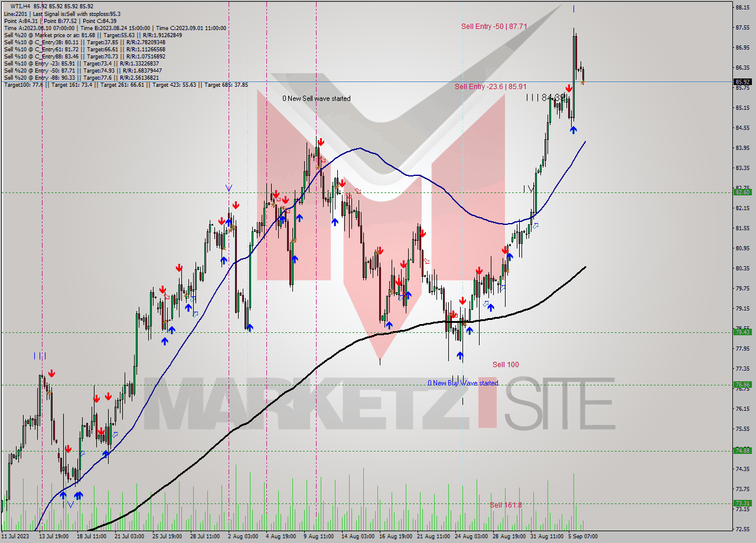Click the 81.55 price axis value
756x543 pixels.
coord(742,228)
